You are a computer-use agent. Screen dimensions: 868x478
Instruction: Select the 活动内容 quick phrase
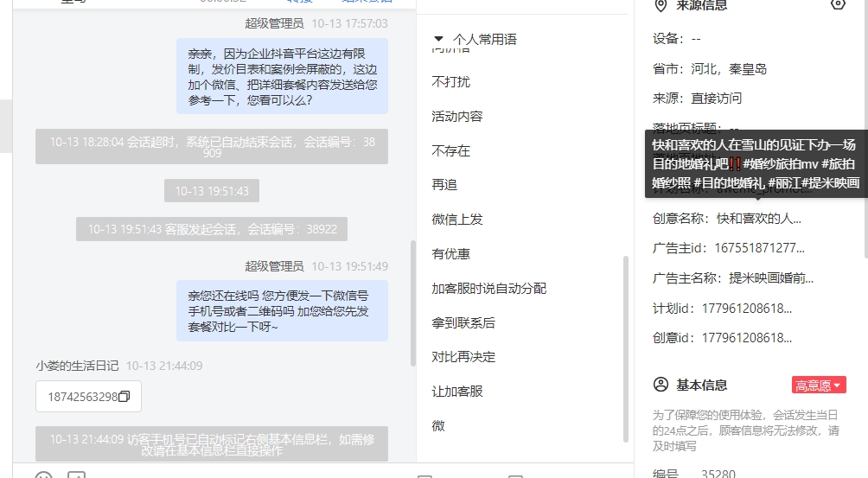457,116
